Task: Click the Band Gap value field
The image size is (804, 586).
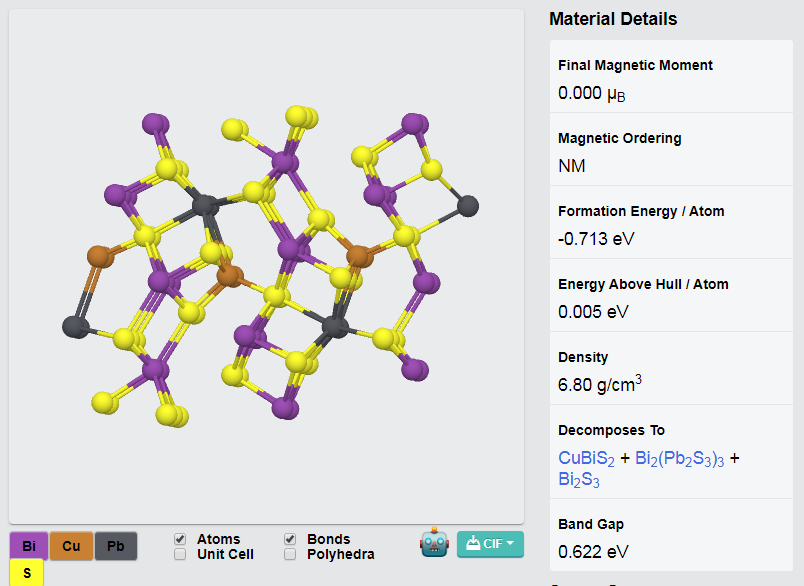Action: tap(593, 552)
